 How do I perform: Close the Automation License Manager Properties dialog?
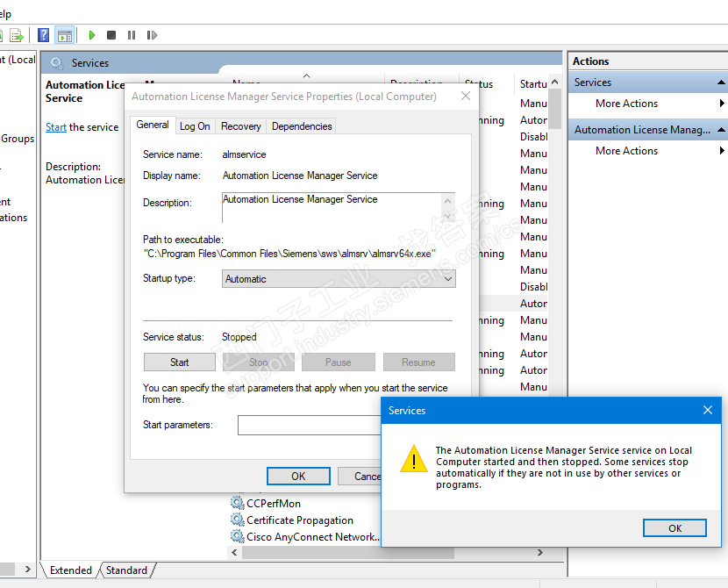[466, 96]
